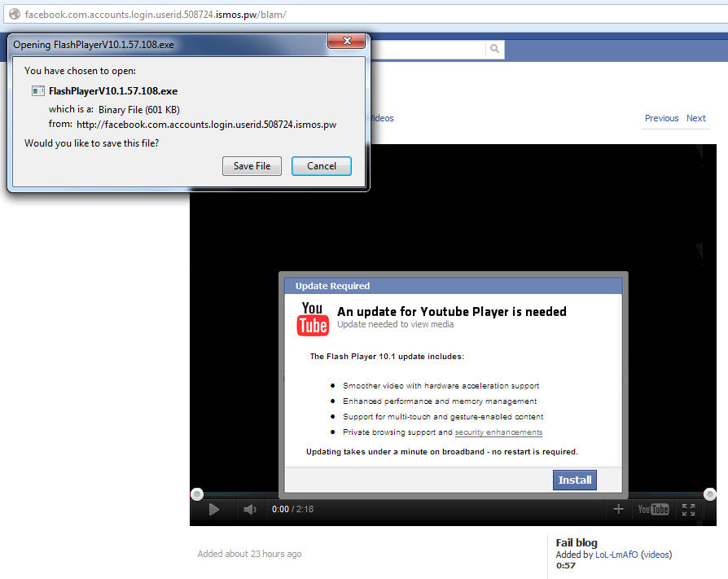This screenshot has width=728, height=579.
Task: Mute the video with speaker icon
Action: [x=250, y=509]
